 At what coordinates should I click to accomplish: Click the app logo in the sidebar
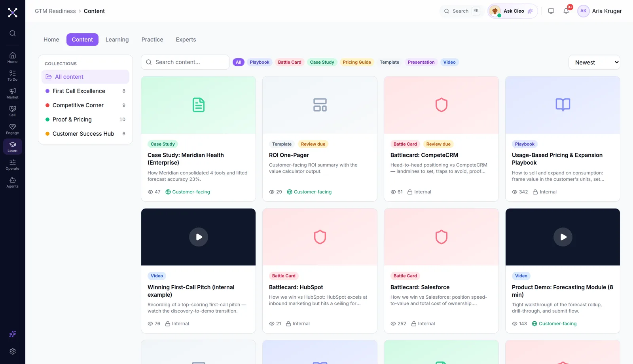[13, 13]
